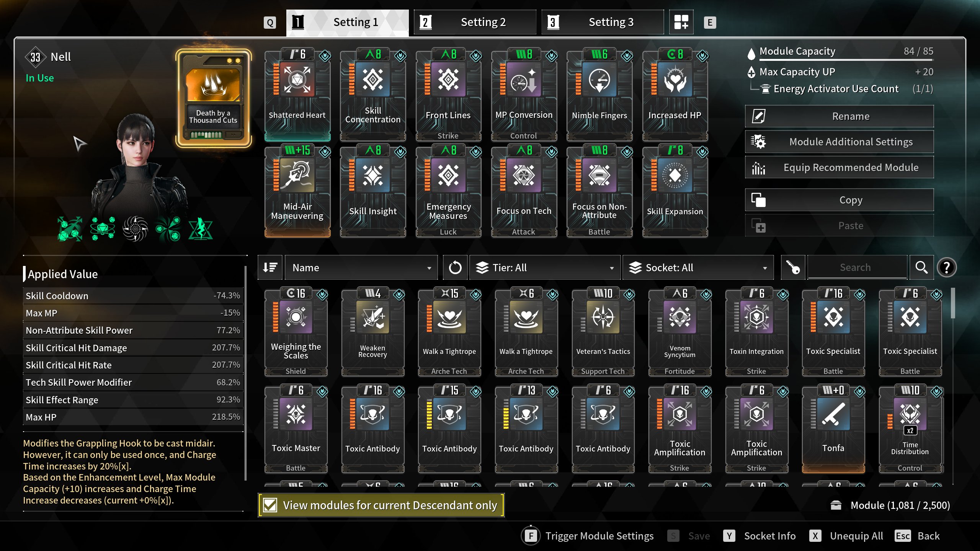Viewport: 980px width, 551px height.
Task: Expand the Tier: All filter dropdown
Action: (x=545, y=267)
